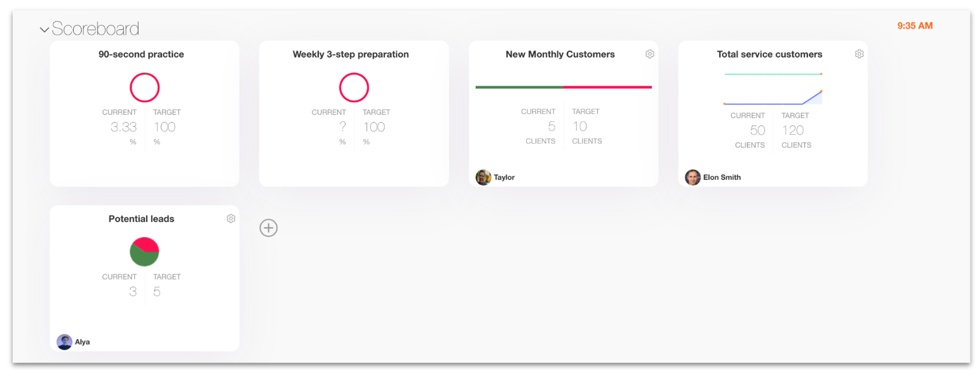Click the unknown current value question mark
This screenshot has height=376, width=980.
tap(342, 127)
